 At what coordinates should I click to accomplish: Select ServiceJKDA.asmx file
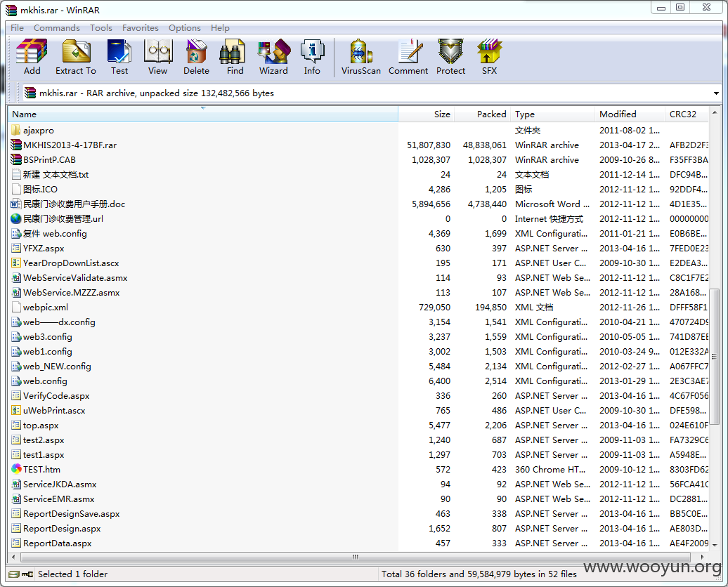coord(60,484)
